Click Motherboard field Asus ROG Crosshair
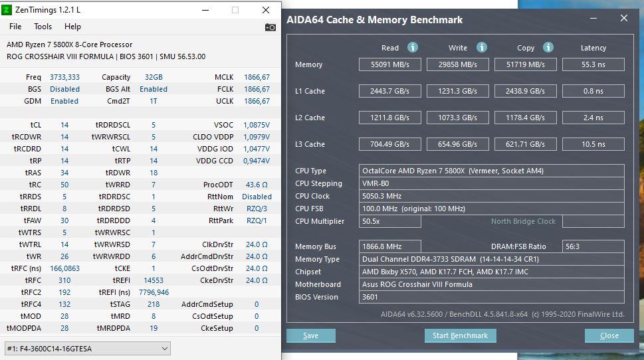 492,284
